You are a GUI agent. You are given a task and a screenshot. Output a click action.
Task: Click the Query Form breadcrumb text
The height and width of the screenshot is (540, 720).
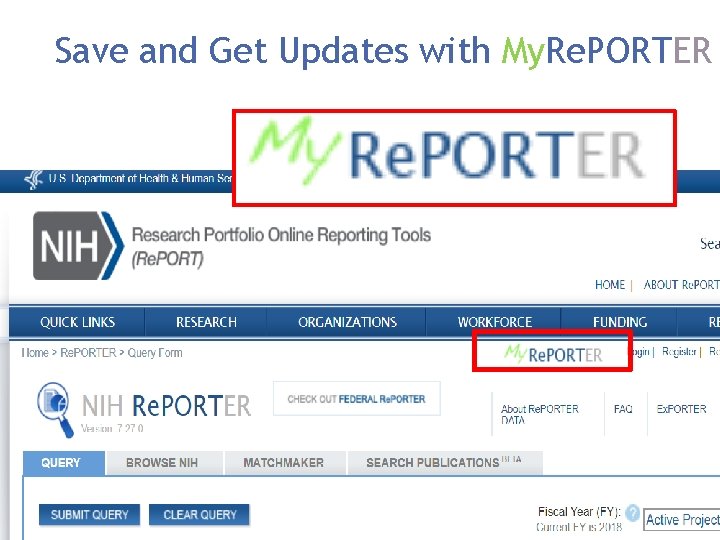click(x=155, y=353)
